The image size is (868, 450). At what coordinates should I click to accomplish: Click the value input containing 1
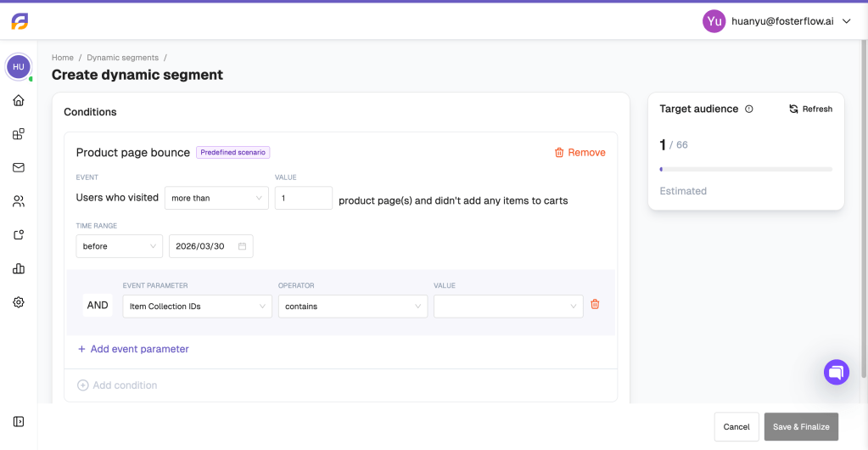(x=304, y=198)
